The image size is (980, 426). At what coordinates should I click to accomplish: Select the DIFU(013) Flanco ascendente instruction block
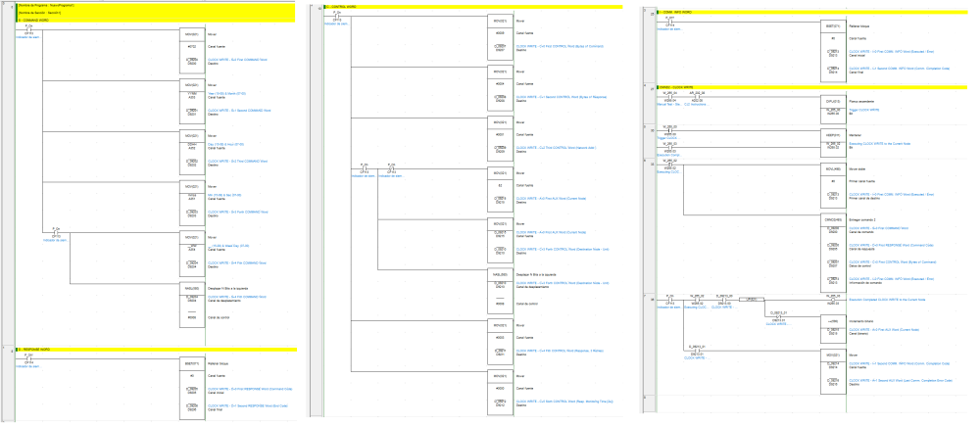(835, 100)
